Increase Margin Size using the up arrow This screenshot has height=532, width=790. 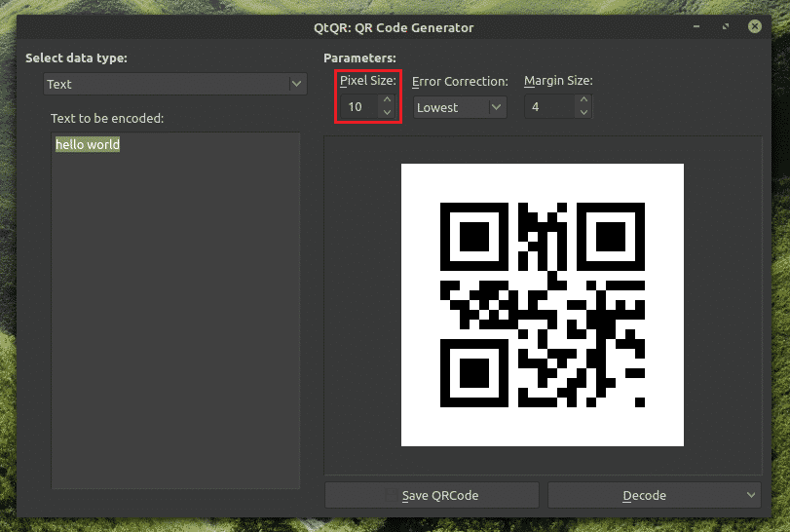coord(583,100)
